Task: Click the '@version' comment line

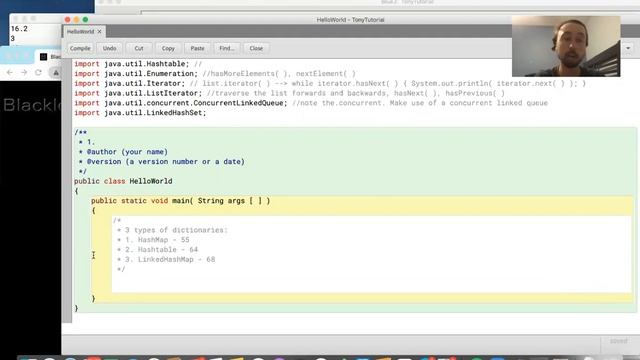Action: pos(165,161)
